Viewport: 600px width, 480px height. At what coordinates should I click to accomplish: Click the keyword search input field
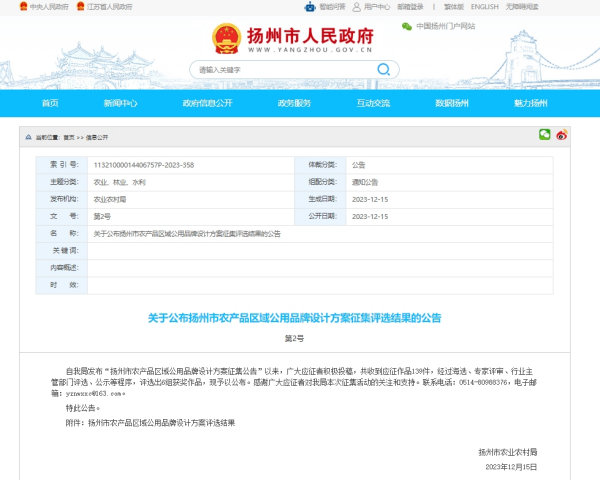pos(280,70)
